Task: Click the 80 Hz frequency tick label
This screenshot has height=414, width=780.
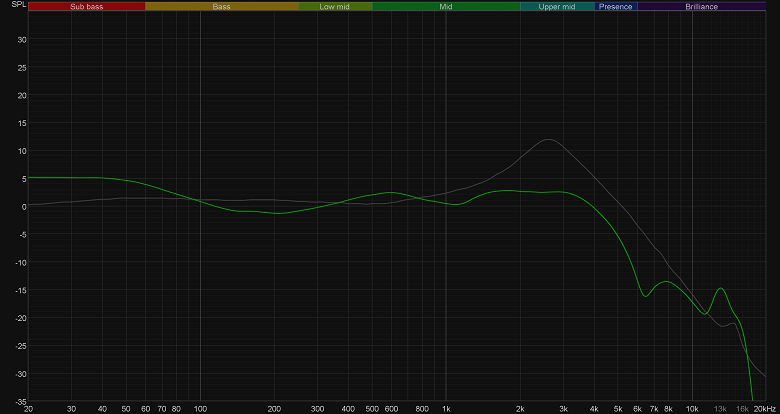Action: [x=176, y=409]
